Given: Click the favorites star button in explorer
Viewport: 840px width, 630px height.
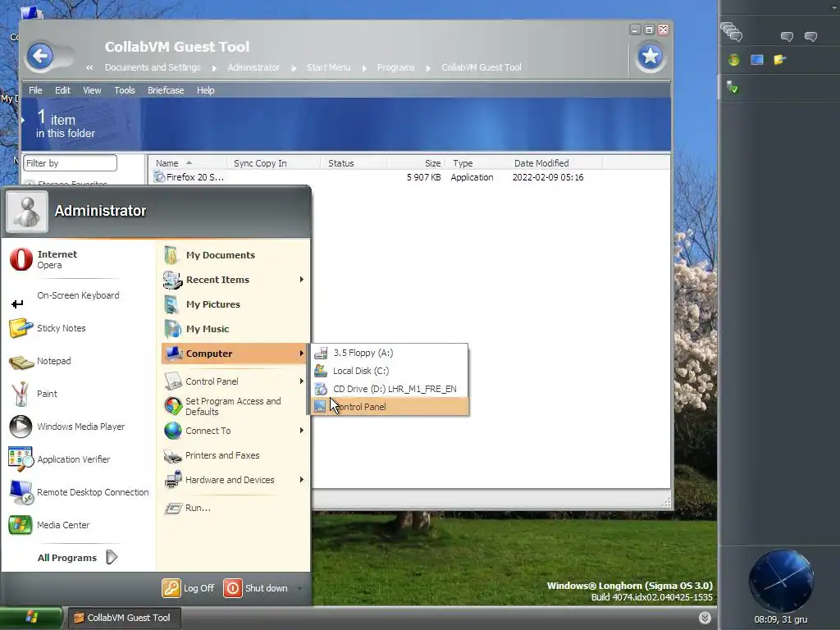Looking at the screenshot, I should click(x=650, y=56).
